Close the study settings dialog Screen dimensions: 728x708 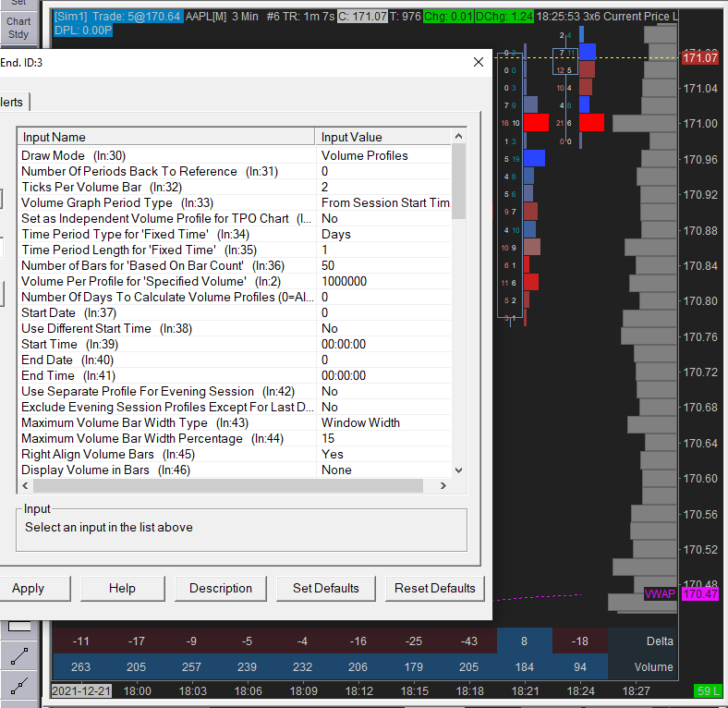478,62
